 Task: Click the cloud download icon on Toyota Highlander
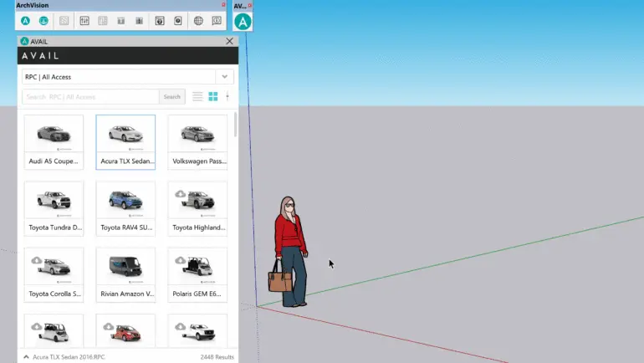point(180,193)
